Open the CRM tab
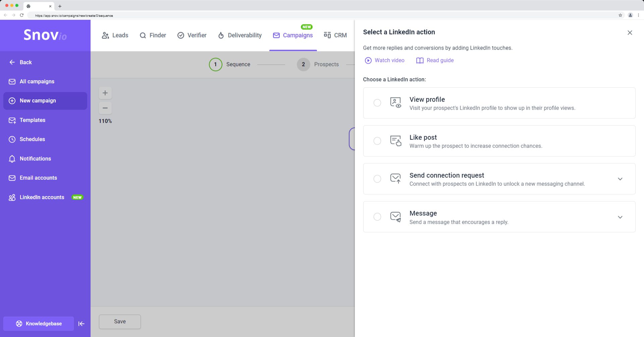Viewport: 644px width, 337px height. coord(335,35)
